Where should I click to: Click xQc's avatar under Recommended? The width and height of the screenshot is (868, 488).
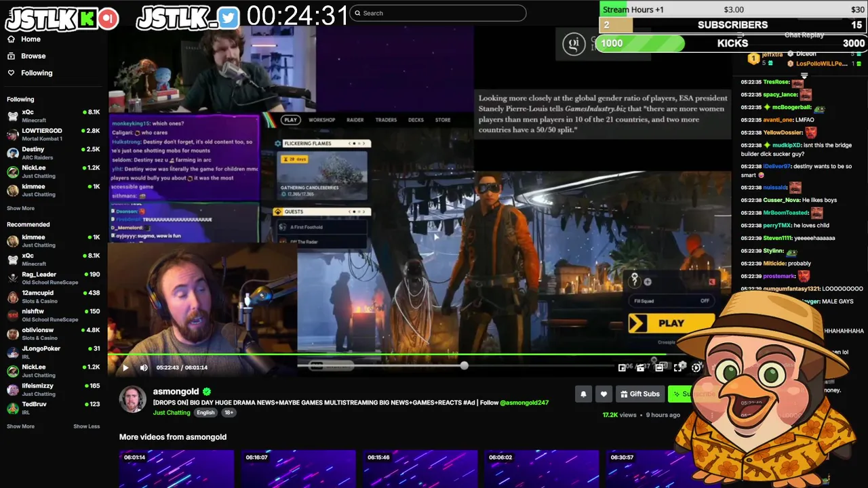click(x=12, y=260)
